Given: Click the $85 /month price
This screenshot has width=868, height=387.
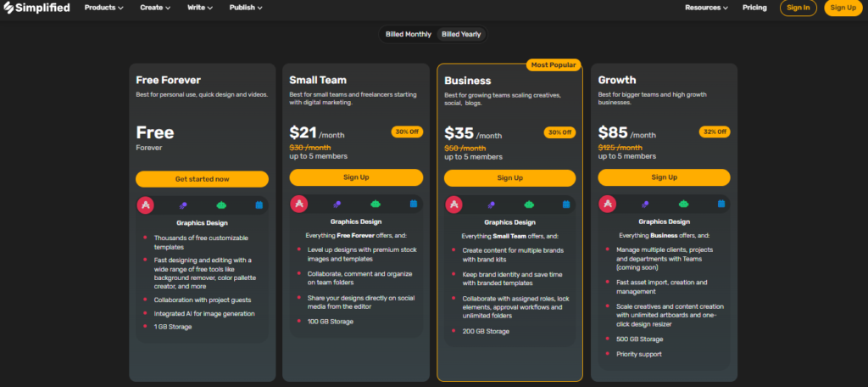Looking at the screenshot, I should (627, 133).
